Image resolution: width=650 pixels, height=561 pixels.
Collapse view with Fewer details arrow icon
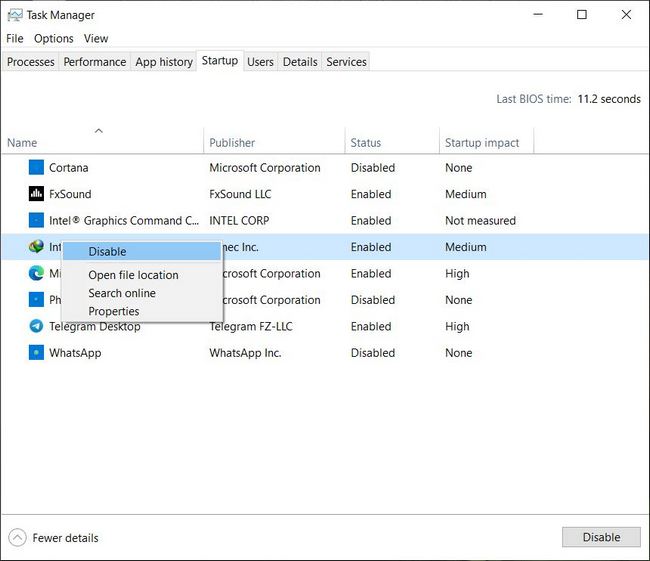coord(17,538)
